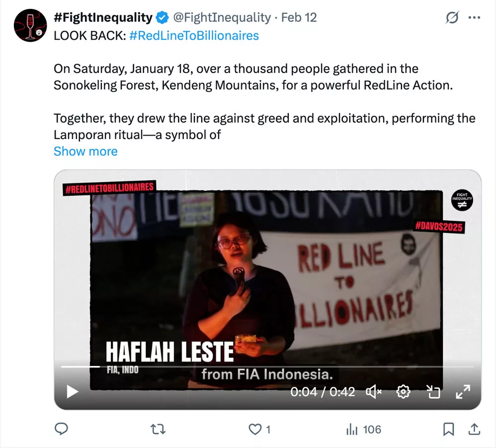This screenshot has width=497, height=448.
Task: Repost this tweet via retweet icon
Action: pyautogui.click(x=158, y=429)
